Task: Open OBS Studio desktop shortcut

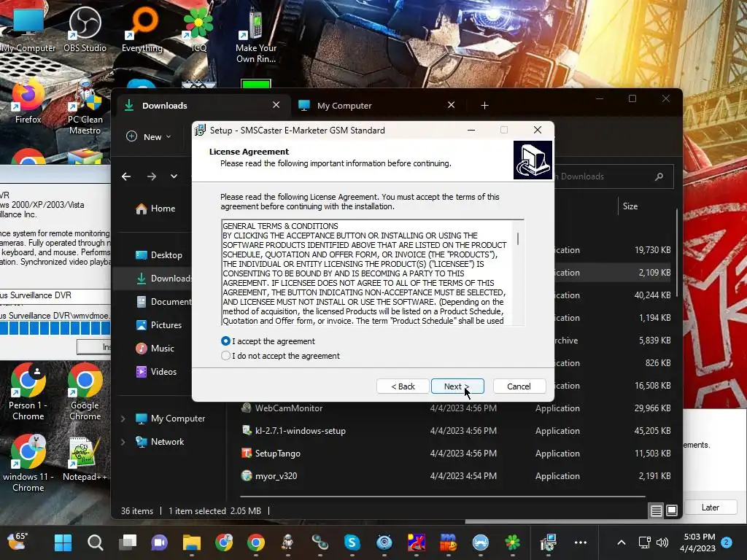Action: point(85,30)
